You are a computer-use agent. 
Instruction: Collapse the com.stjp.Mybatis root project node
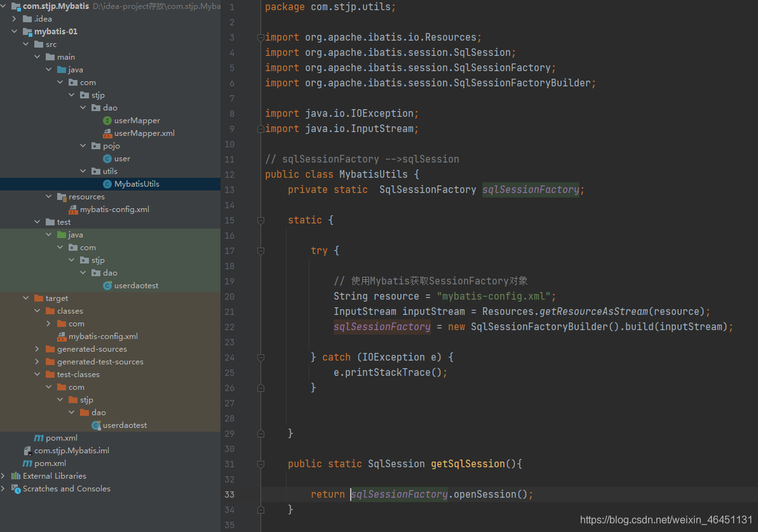tap(3, 6)
